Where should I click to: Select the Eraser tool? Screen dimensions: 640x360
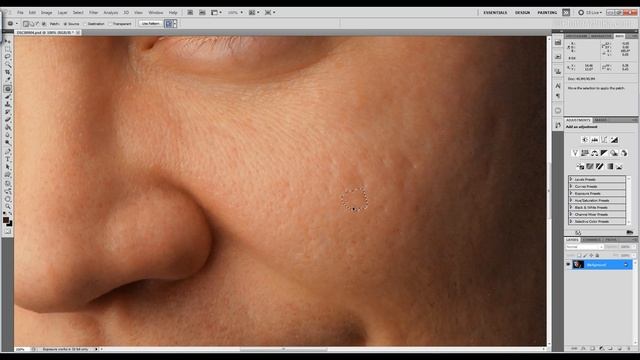point(8,120)
